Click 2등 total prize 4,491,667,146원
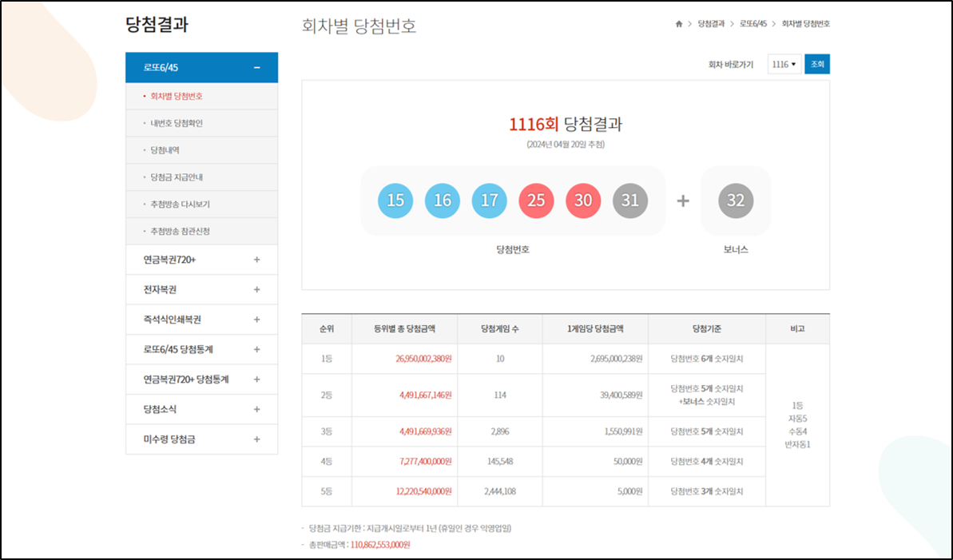953x560 pixels. coord(426,395)
